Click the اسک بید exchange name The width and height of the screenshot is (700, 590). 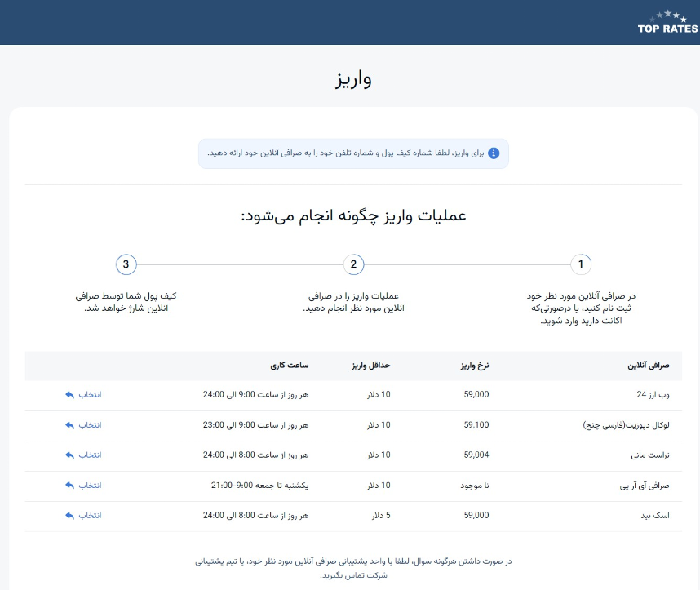pyautogui.click(x=655, y=516)
